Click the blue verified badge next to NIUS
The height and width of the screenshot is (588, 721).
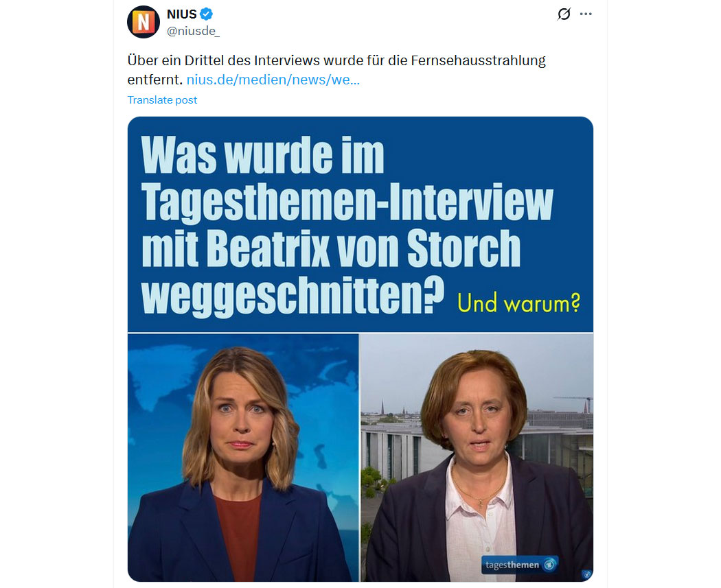coord(207,14)
